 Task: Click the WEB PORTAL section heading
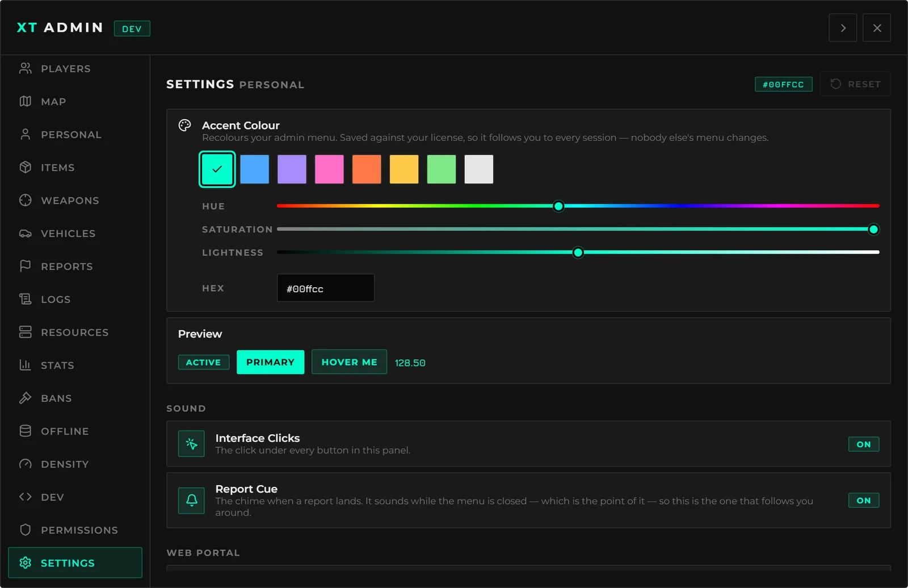203,553
